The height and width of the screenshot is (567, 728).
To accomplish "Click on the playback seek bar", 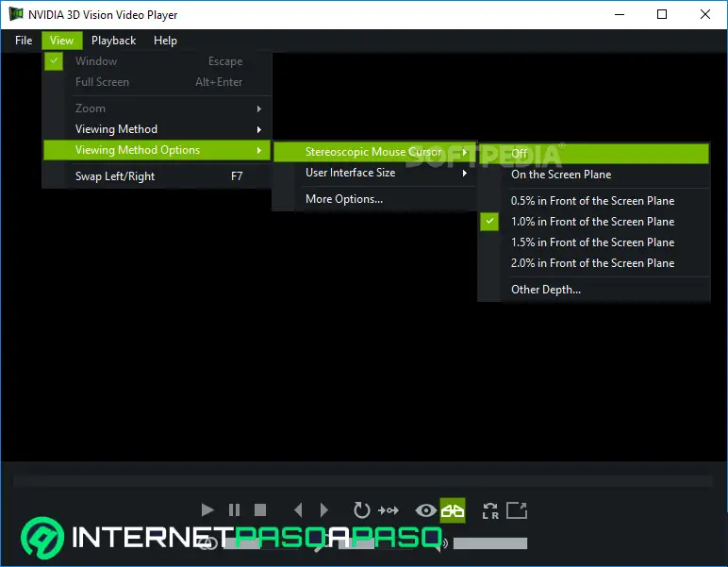I will click(363, 481).
